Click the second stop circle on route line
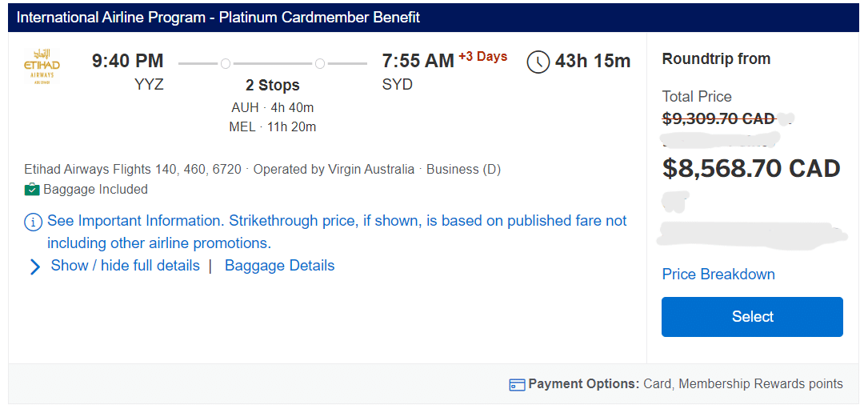The image size is (868, 417). tap(320, 63)
